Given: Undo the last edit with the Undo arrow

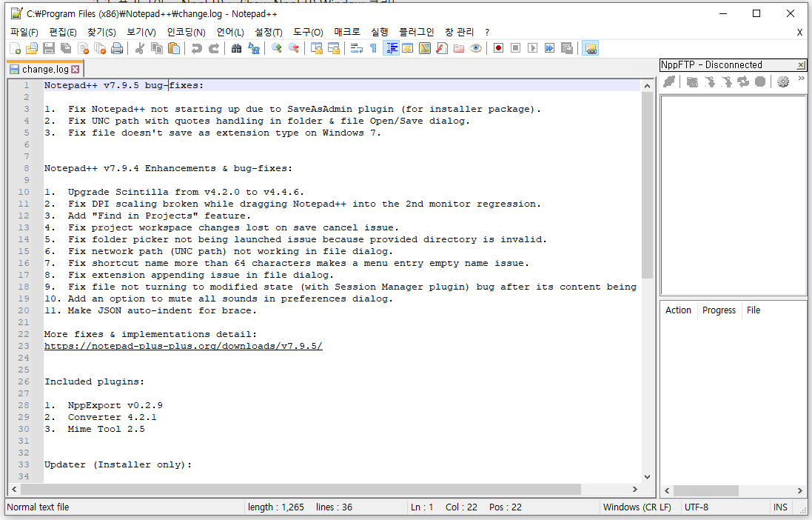Looking at the screenshot, I should 196,49.
